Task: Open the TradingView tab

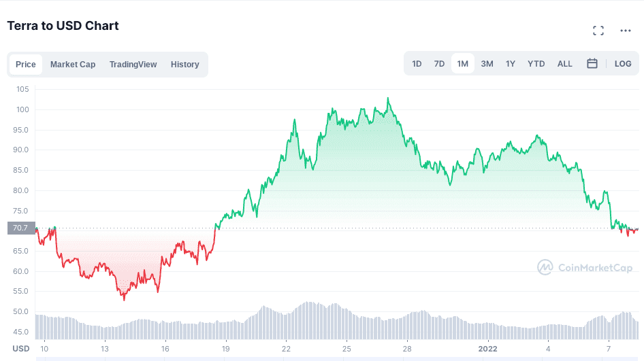Action: [x=133, y=65]
